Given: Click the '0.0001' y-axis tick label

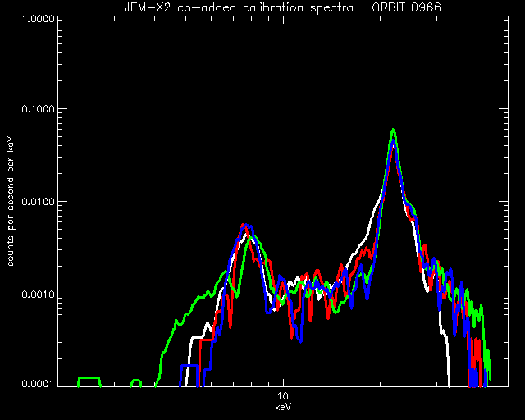Looking at the screenshot, I should point(39,383).
